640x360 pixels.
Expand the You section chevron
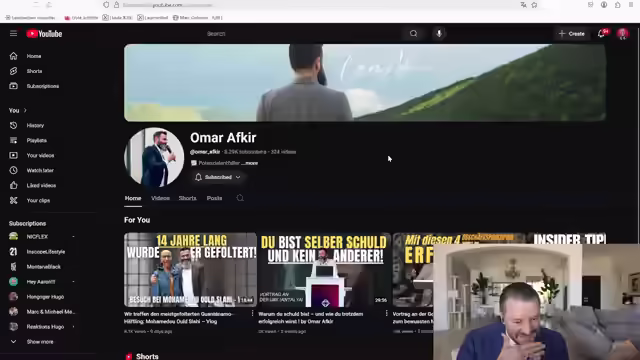[x=25, y=110]
